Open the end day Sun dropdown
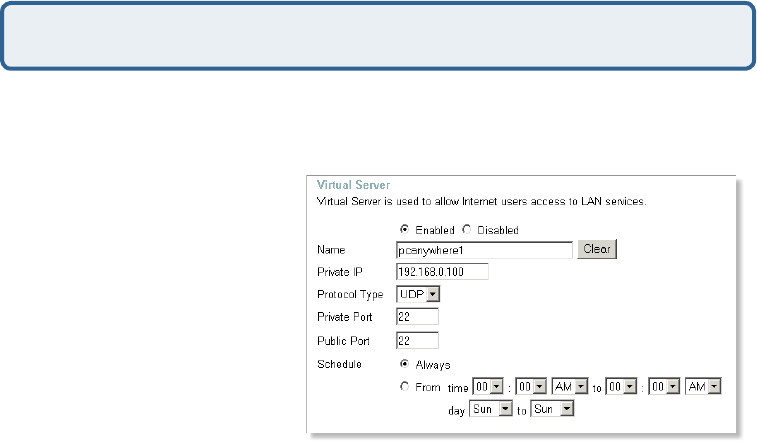757x444 pixels. 552,409
